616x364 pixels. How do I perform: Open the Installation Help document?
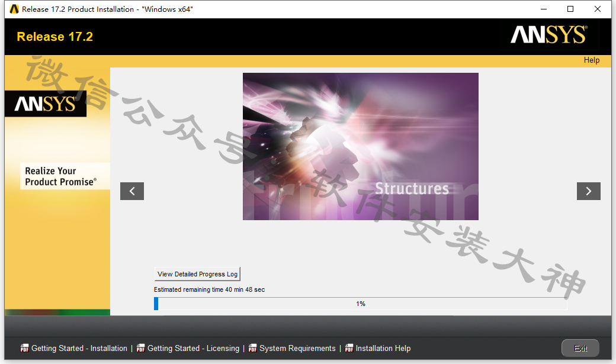click(383, 348)
